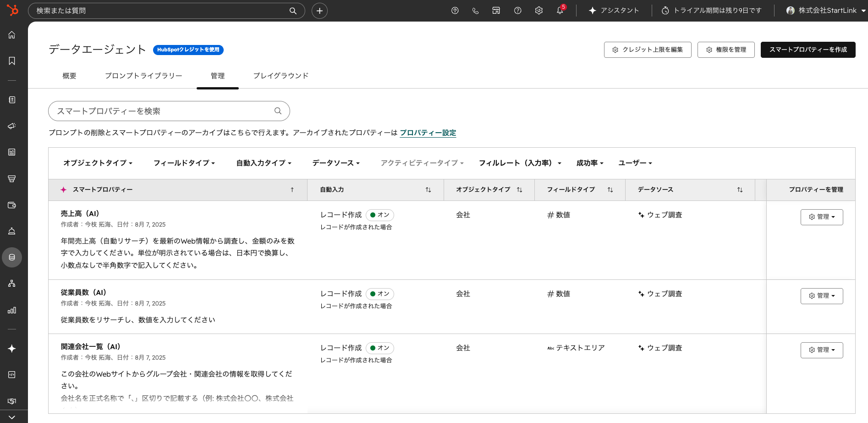868x423 pixels.
Task: Click the クレジット上限を編集 button
Action: (x=647, y=50)
